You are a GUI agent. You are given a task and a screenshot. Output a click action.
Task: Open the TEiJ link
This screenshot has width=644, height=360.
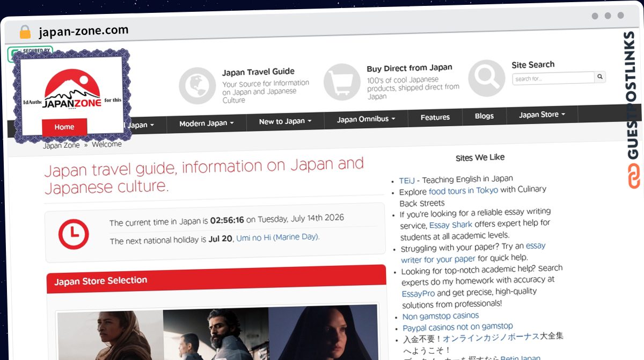pyautogui.click(x=407, y=181)
